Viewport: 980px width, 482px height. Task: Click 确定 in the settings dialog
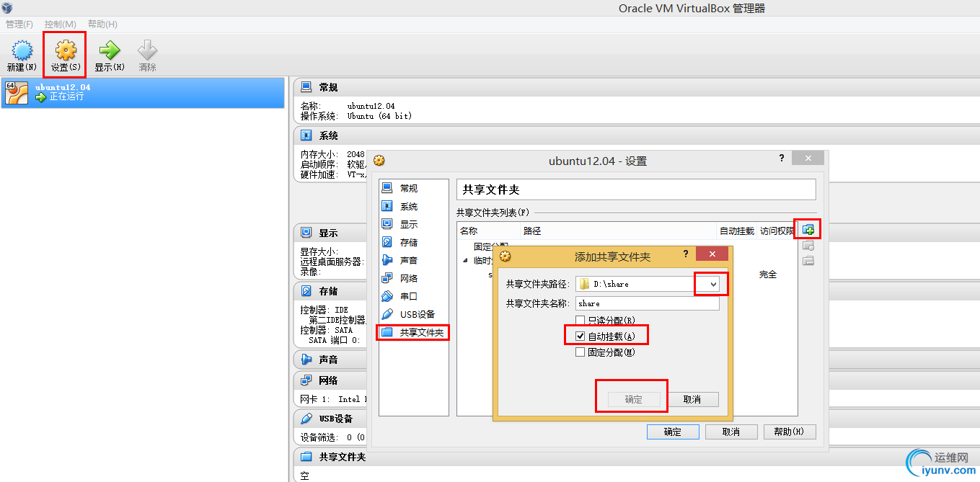click(673, 432)
